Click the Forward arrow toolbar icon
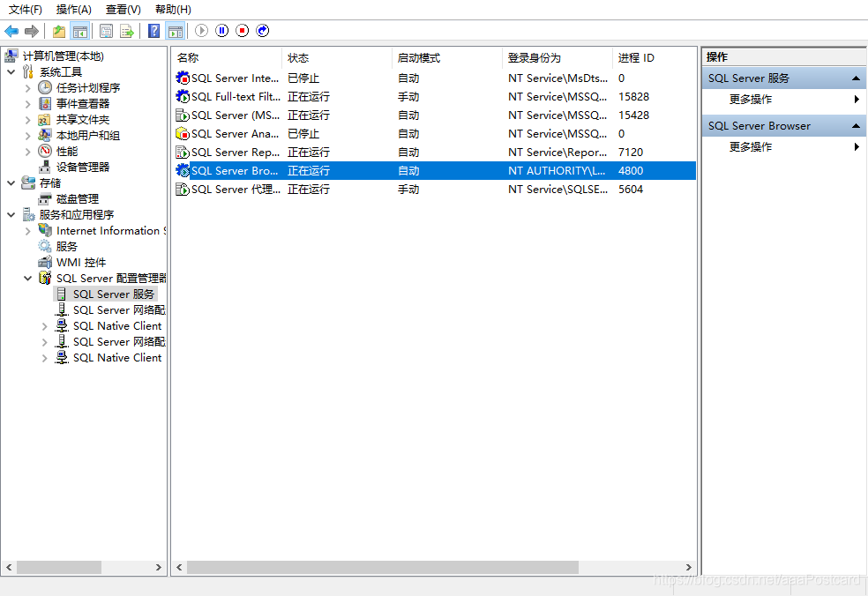Screen dimensions: 868x596 pos(32,31)
